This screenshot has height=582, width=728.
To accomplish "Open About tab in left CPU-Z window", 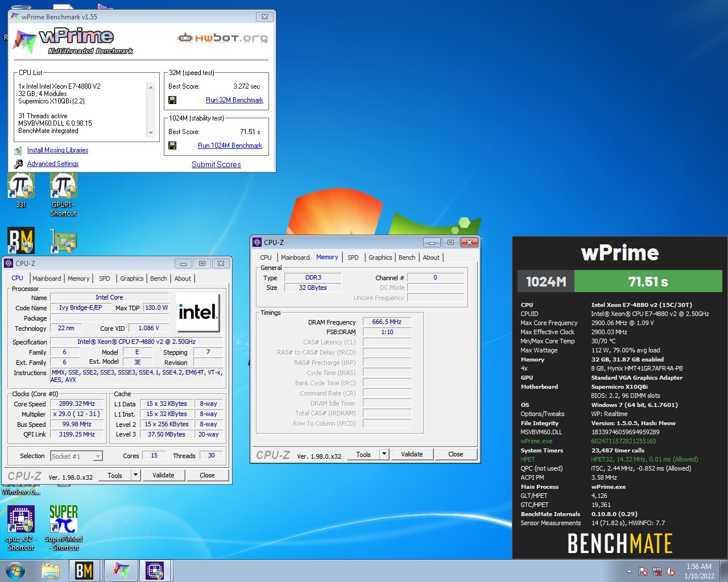I will click(x=183, y=278).
